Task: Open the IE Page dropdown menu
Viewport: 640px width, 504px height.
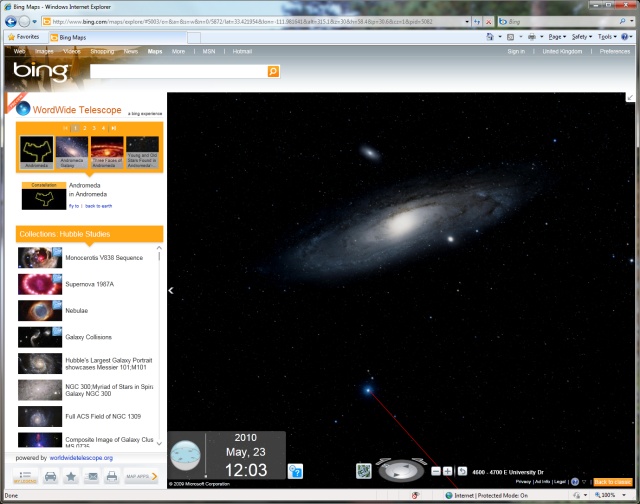Action: [x=557, y=37]
